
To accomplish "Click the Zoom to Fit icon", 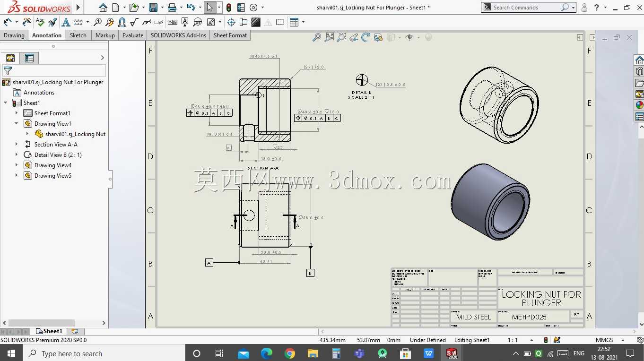I will pos(317,37).
